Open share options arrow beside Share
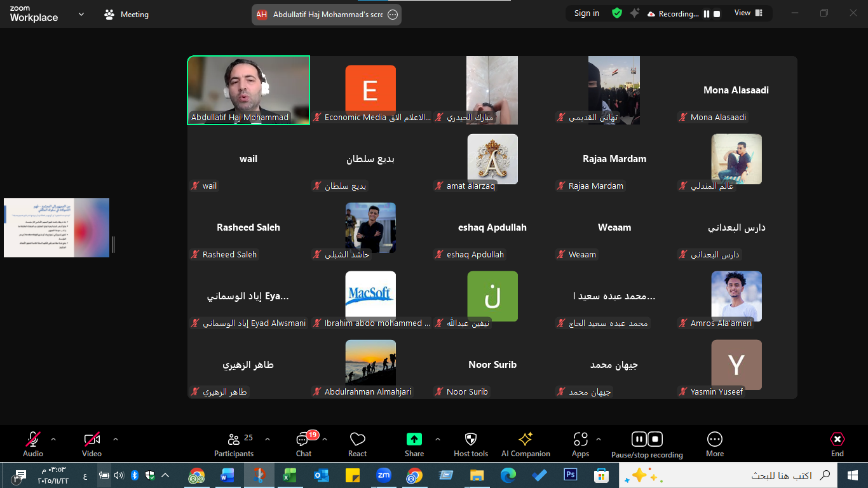This screenshot has width=868, height=488. pyautogui.click(x=437, y=439)
